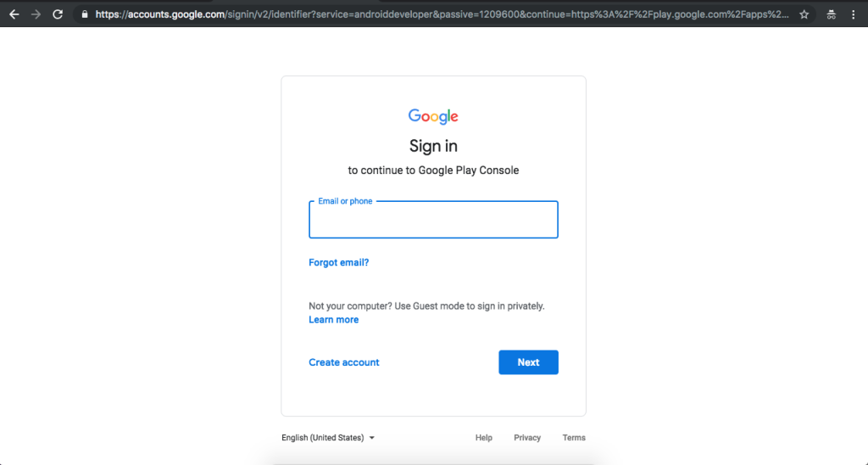Open the Forgot email? link

[x=338, y=263]
